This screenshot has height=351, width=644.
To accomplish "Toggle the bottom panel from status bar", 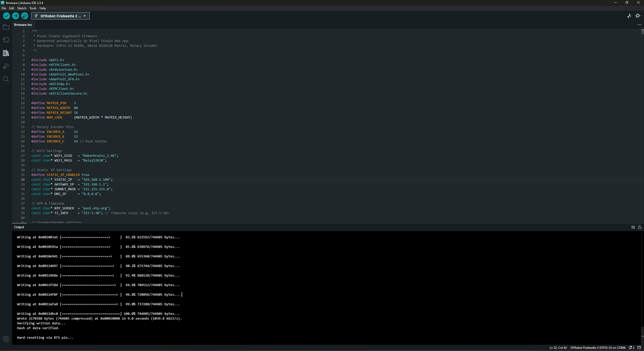I will coord(639,348).
